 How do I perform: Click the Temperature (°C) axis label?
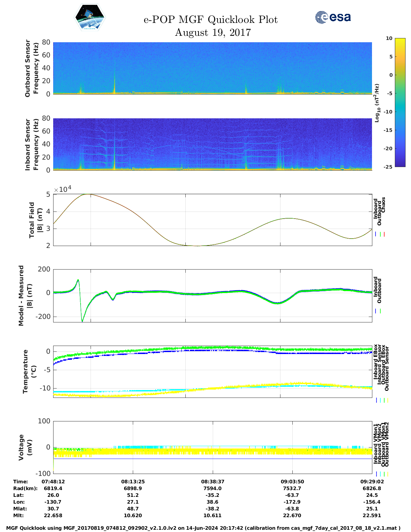coord(29,371)
